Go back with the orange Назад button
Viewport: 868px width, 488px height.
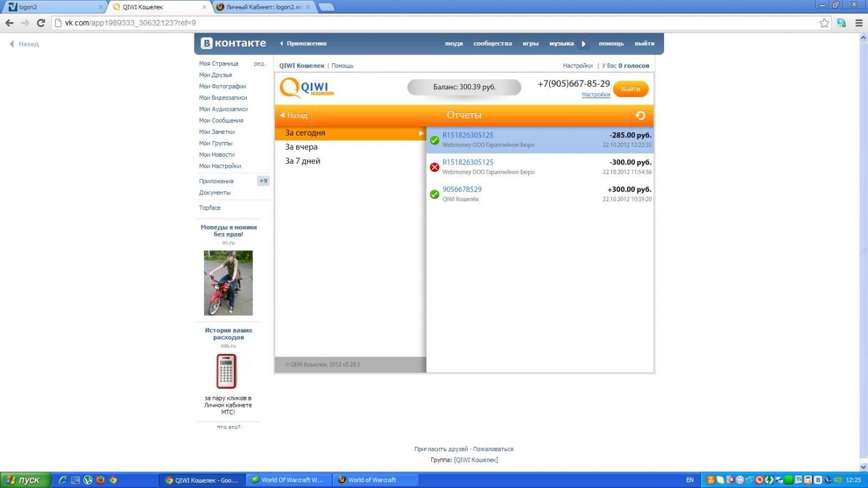(294, 116)
